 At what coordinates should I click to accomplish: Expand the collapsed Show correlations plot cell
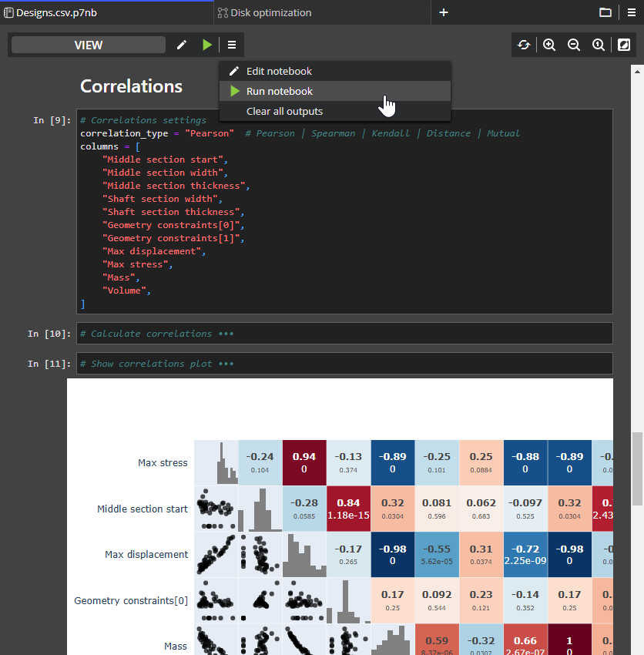pyautogui.click(x=226, y=364)
